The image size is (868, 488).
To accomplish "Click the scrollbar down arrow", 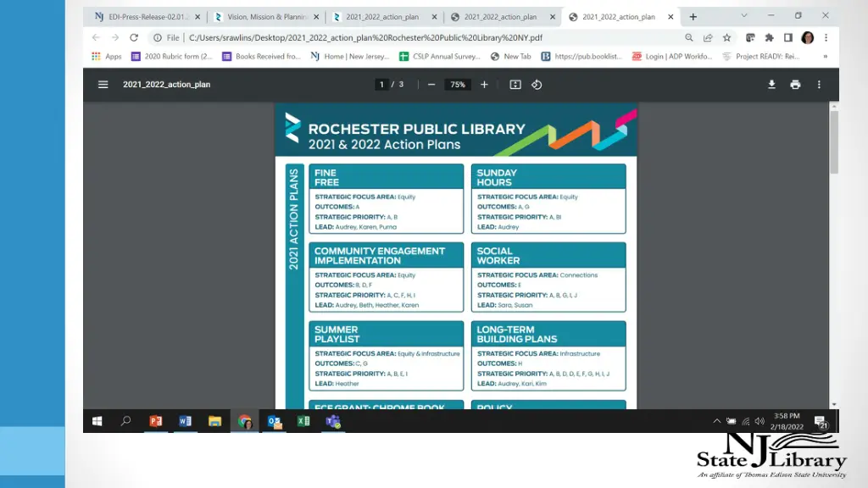I will coord(834,404).
